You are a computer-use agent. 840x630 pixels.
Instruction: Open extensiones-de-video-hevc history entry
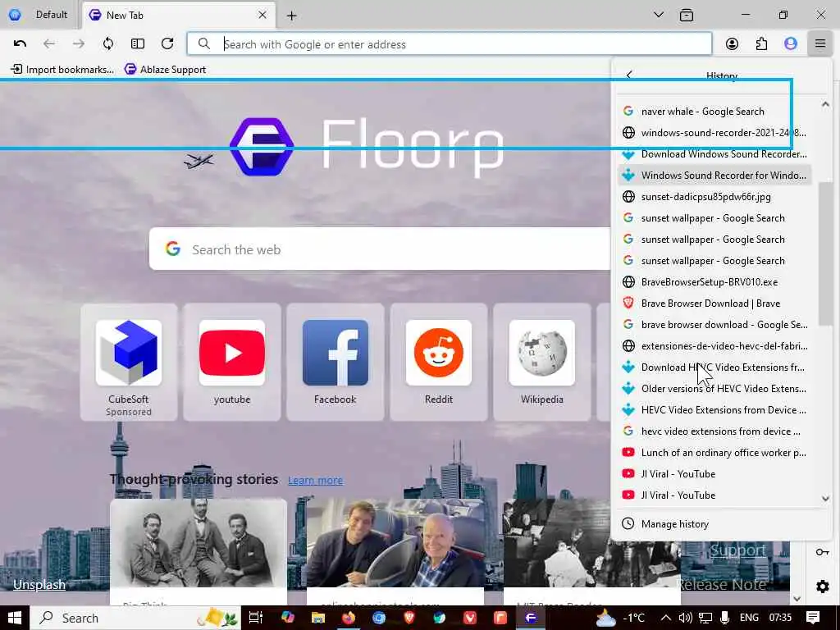pos(714,346)
